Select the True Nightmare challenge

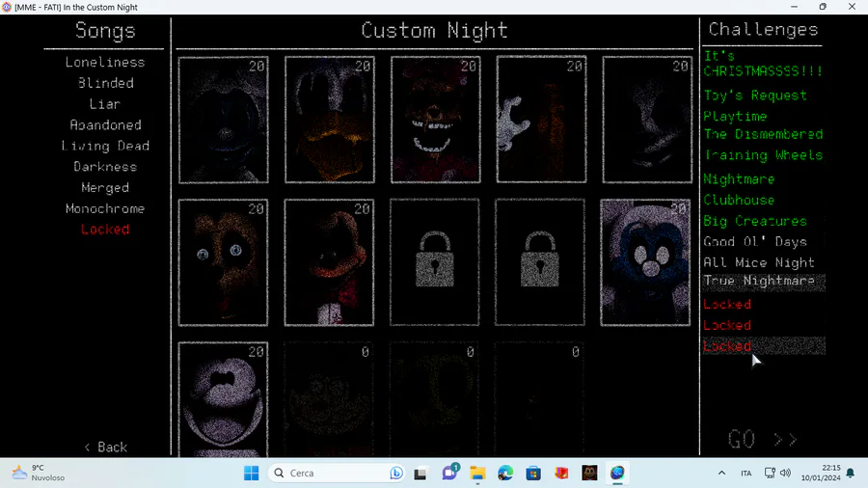point(764,281)
